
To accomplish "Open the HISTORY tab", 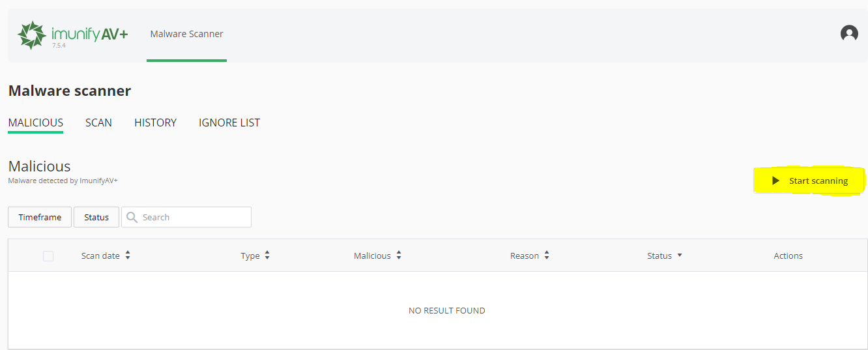I will [x=155, y=123].
